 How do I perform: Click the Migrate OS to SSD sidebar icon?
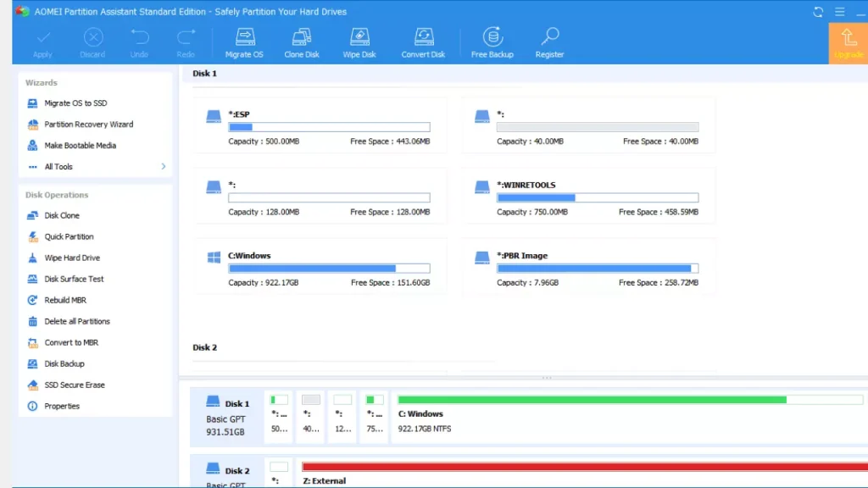click(x=33, y=103)
